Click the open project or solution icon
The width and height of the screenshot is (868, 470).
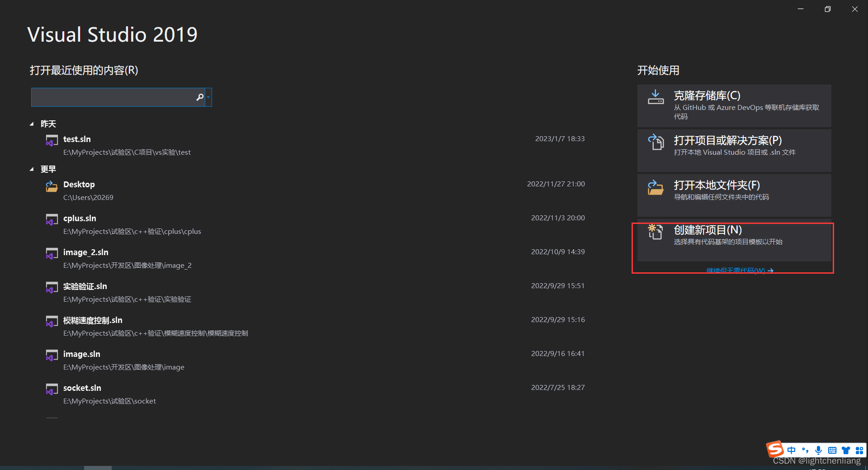click(656, 142)
